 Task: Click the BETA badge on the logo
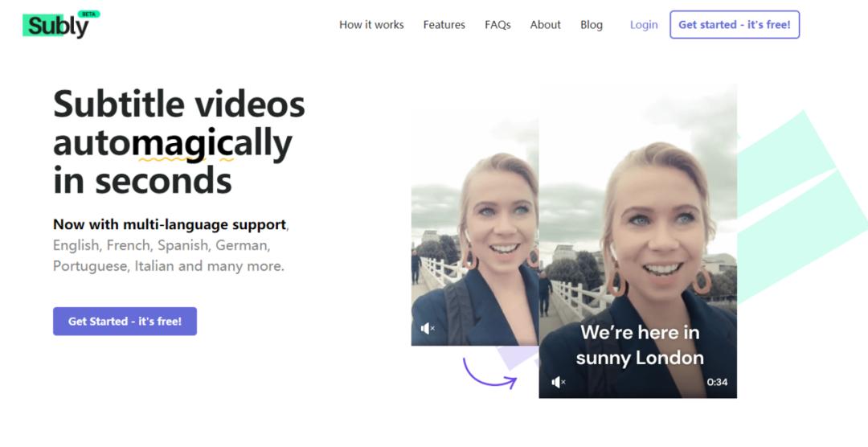88,14
